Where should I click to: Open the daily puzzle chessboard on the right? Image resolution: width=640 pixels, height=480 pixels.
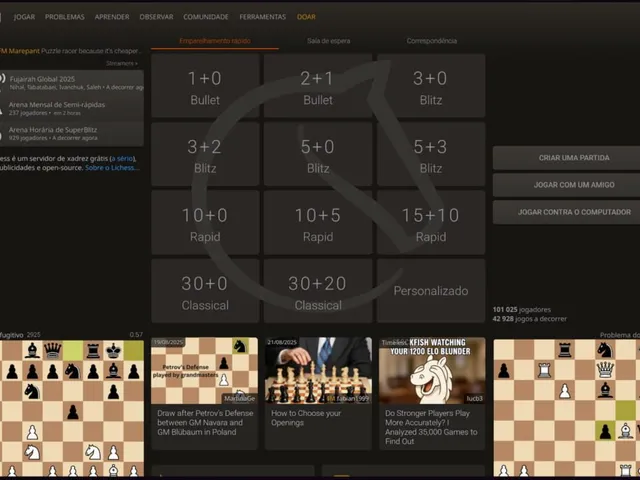click(567, 408)
